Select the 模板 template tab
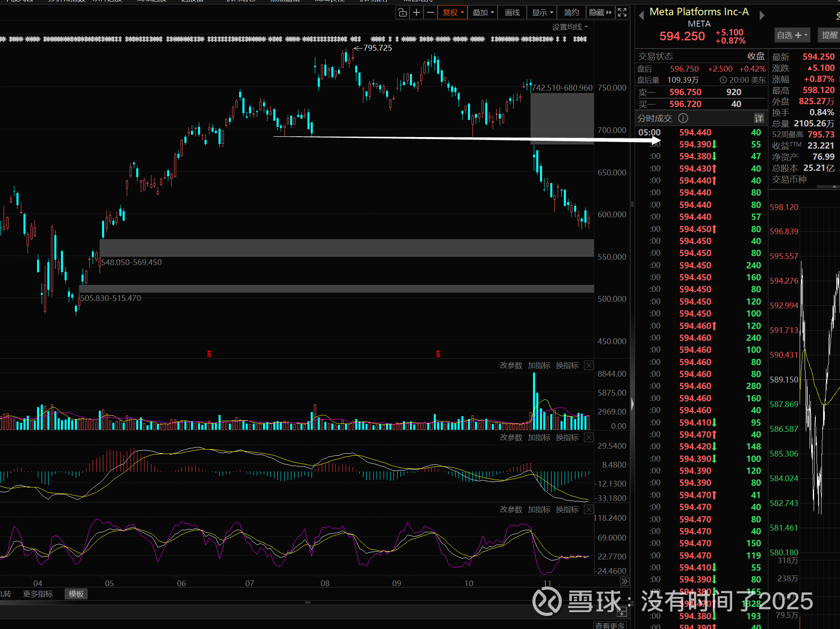 tap(76, 594)
